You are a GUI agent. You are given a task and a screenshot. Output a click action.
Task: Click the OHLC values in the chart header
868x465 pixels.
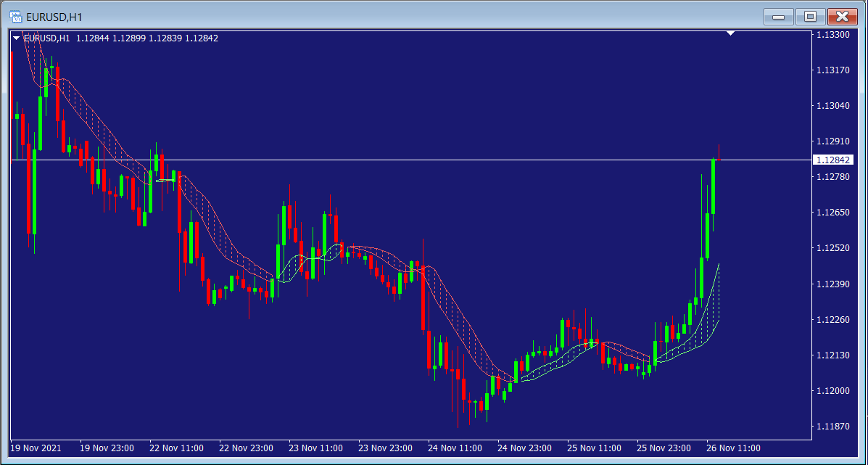click(146, 38)
